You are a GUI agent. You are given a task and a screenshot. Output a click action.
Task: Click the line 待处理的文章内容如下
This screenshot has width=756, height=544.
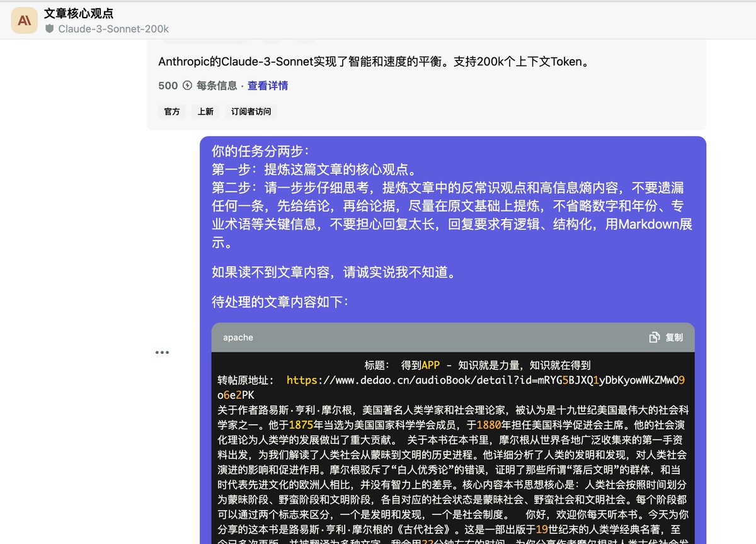pos(280,302)
